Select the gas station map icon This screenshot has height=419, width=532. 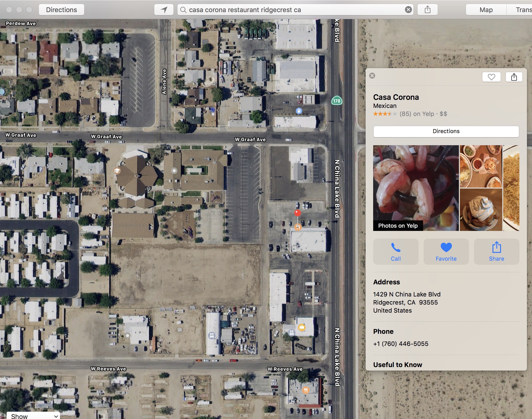[x=299, y=111]
